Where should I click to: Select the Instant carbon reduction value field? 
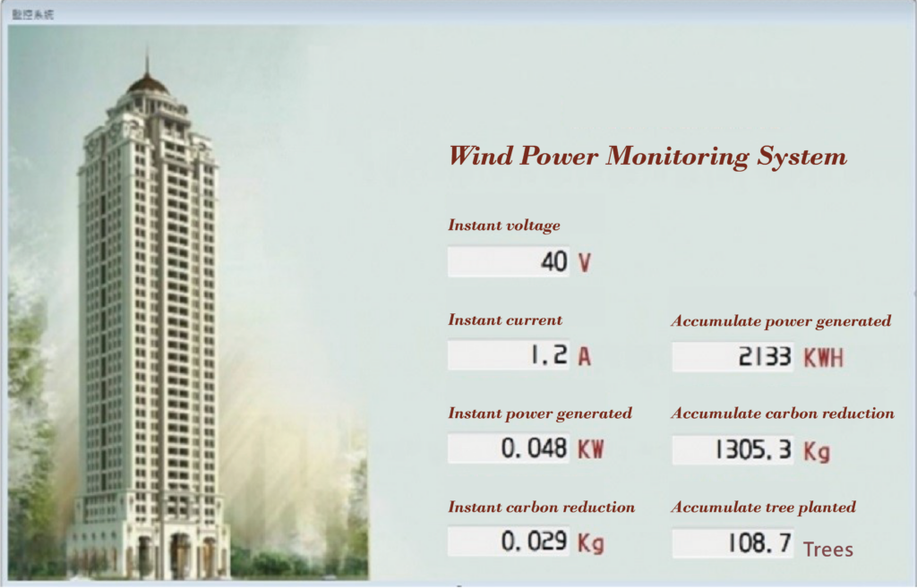(509, 541)
